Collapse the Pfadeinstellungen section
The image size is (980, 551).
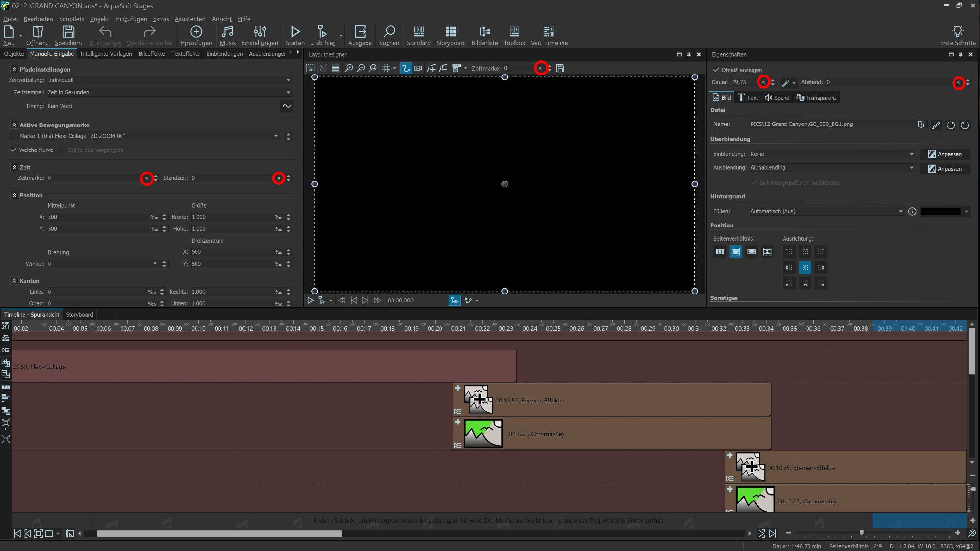pyautogui.click(x=14, y=70)
